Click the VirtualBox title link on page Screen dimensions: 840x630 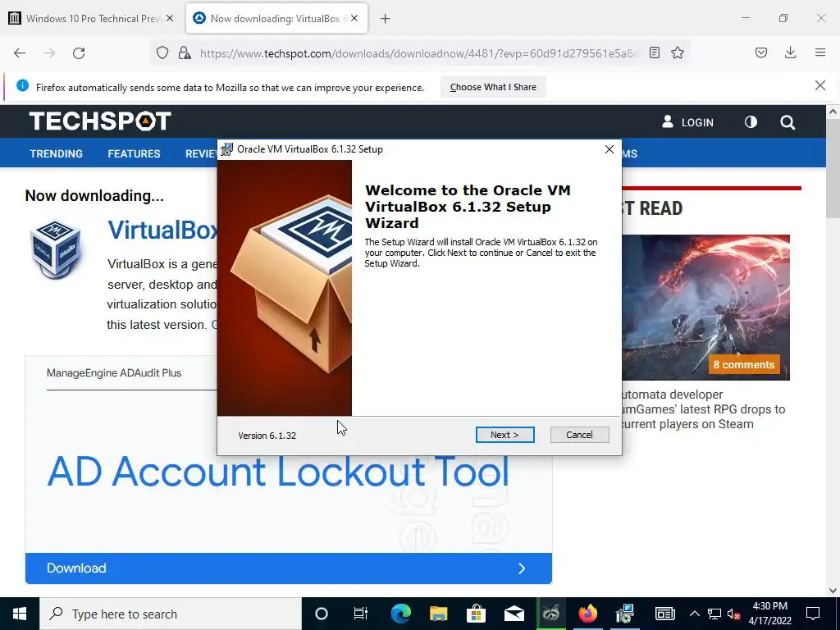click(x=162, y=230)
